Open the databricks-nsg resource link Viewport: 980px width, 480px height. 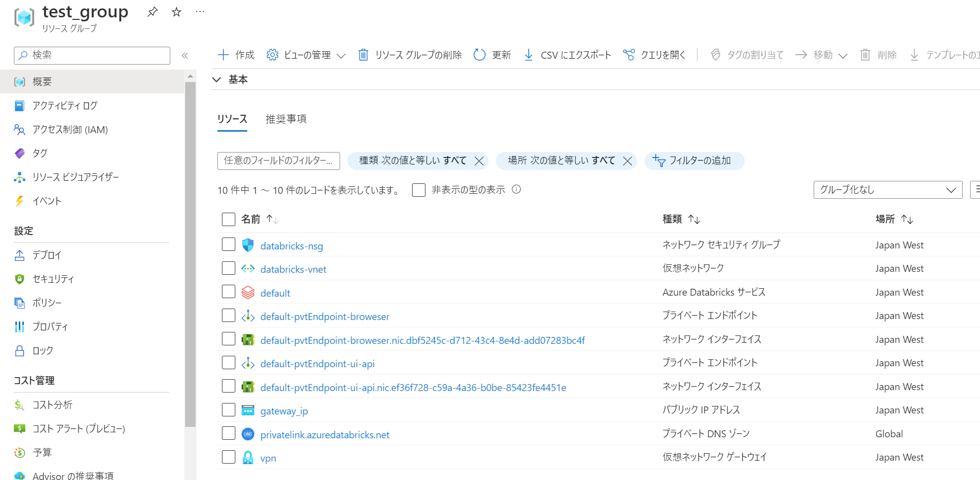291,246
